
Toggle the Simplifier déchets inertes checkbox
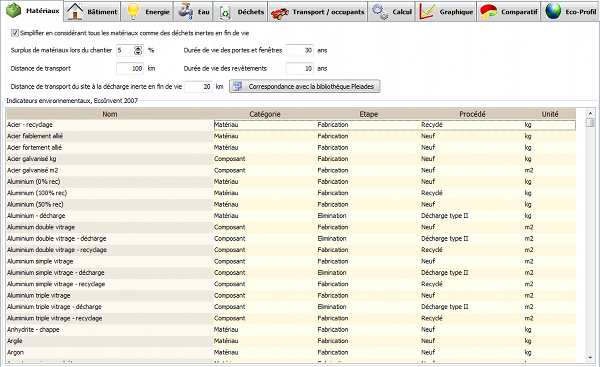pyautogui.click(x=15, y=33)
